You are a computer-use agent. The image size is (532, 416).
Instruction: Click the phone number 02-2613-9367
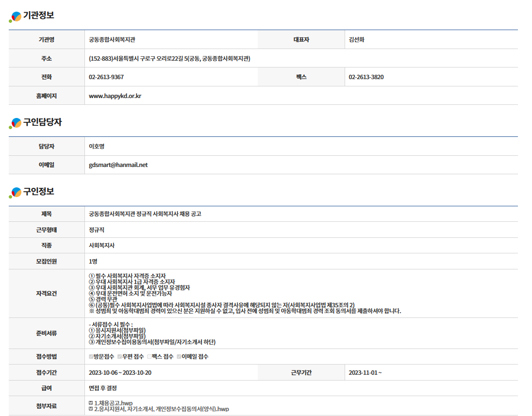(106, 77)
